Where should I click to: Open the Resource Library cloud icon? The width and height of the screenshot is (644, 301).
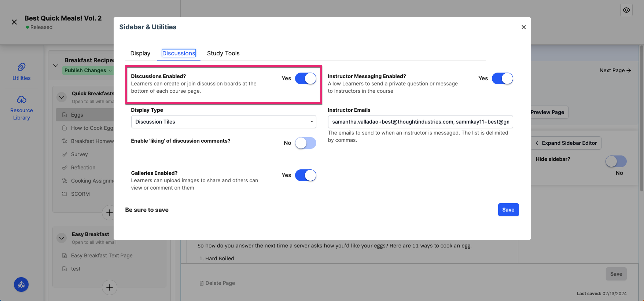pos(22,99)
